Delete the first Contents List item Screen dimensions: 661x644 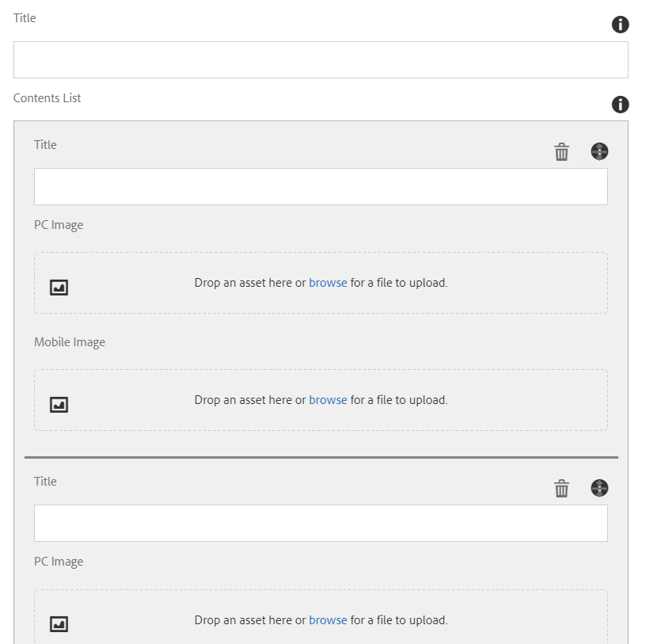[561, 151]
